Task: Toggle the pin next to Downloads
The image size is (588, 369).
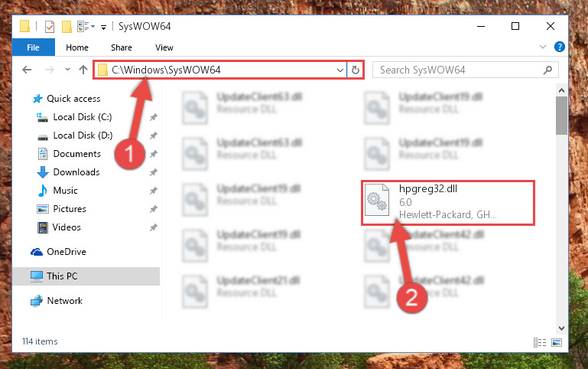Action: (x=154, y=172)
